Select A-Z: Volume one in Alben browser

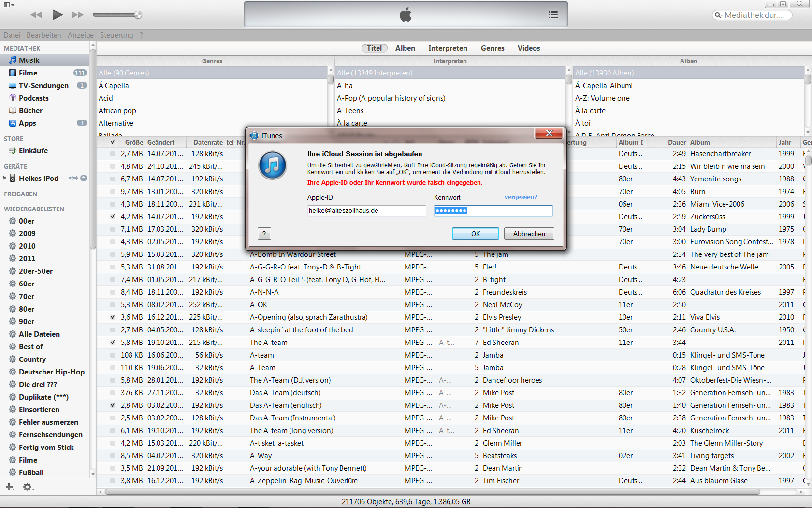pos(688,98)
